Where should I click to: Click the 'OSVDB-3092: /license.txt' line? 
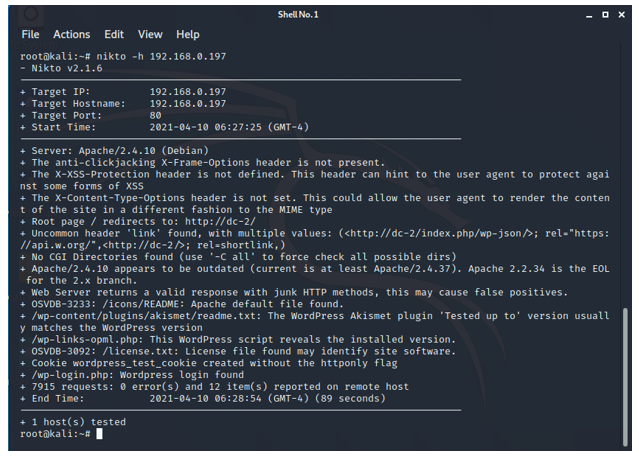(x=238, y=352)
